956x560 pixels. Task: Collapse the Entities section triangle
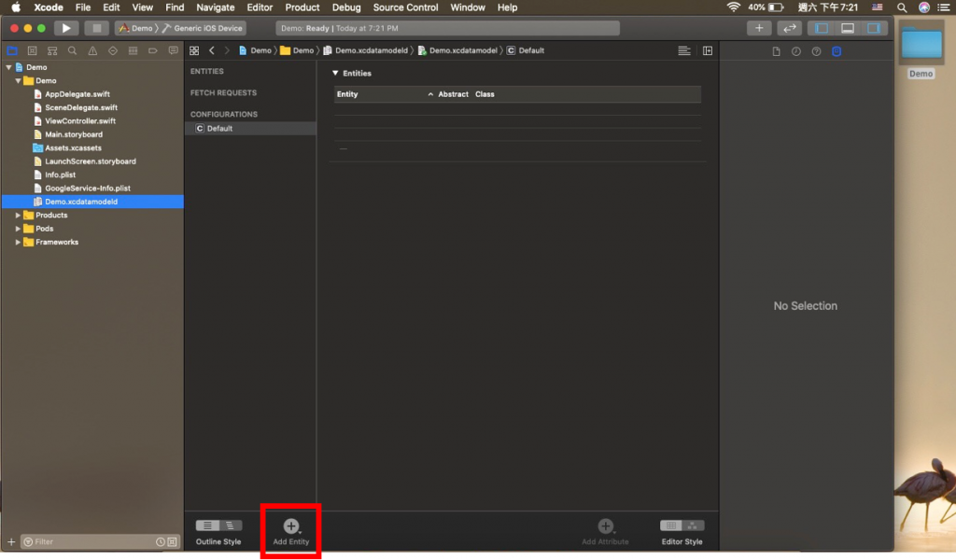[335, 73]
